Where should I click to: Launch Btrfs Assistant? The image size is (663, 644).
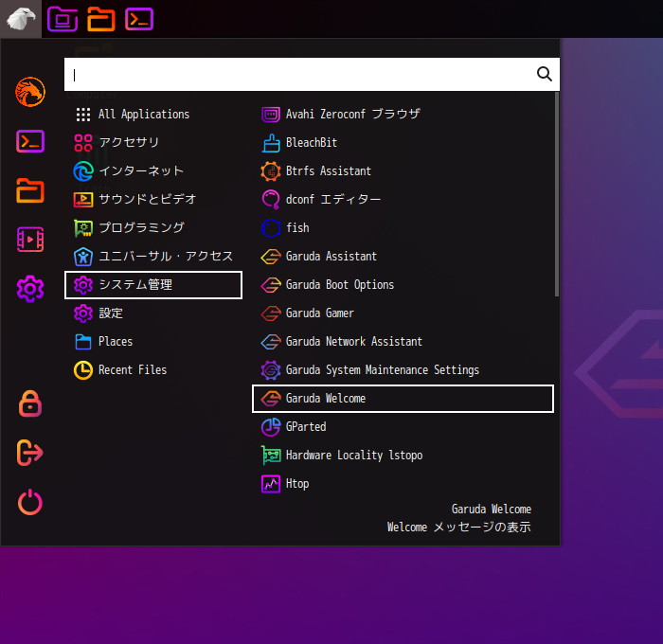(x=403, y=170)
